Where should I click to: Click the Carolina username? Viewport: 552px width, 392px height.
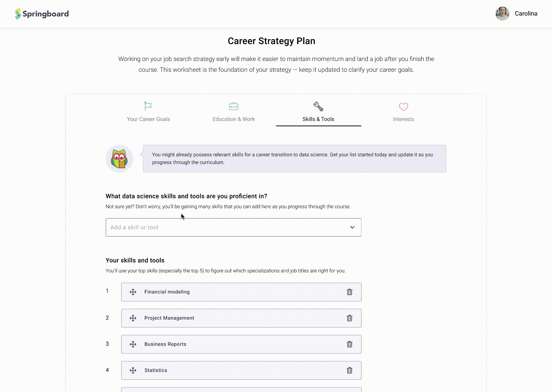point(526,13)
